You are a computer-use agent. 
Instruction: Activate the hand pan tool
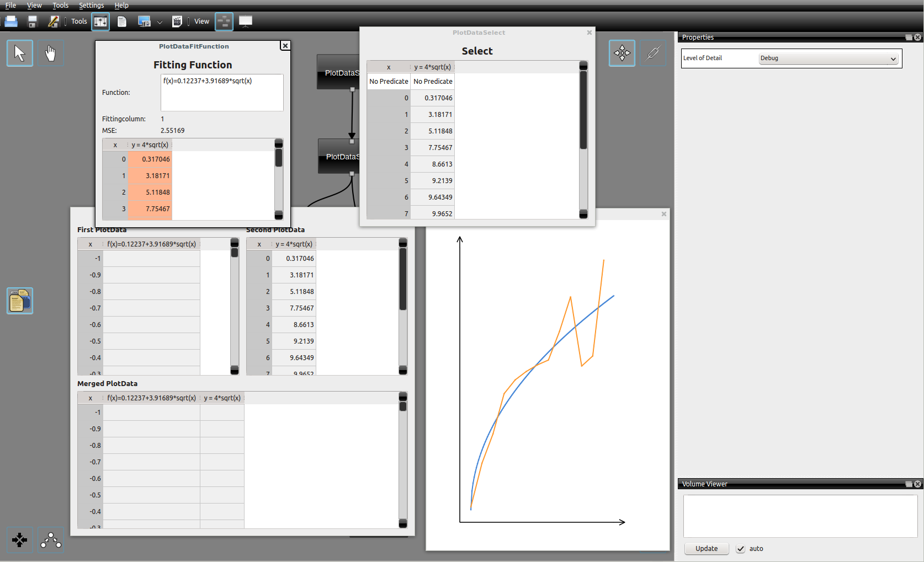click(50, 53)
